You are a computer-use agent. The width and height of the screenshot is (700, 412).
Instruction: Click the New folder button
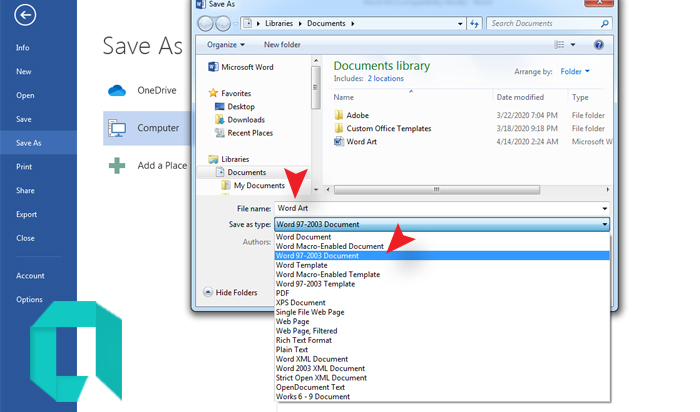point(282,45)
